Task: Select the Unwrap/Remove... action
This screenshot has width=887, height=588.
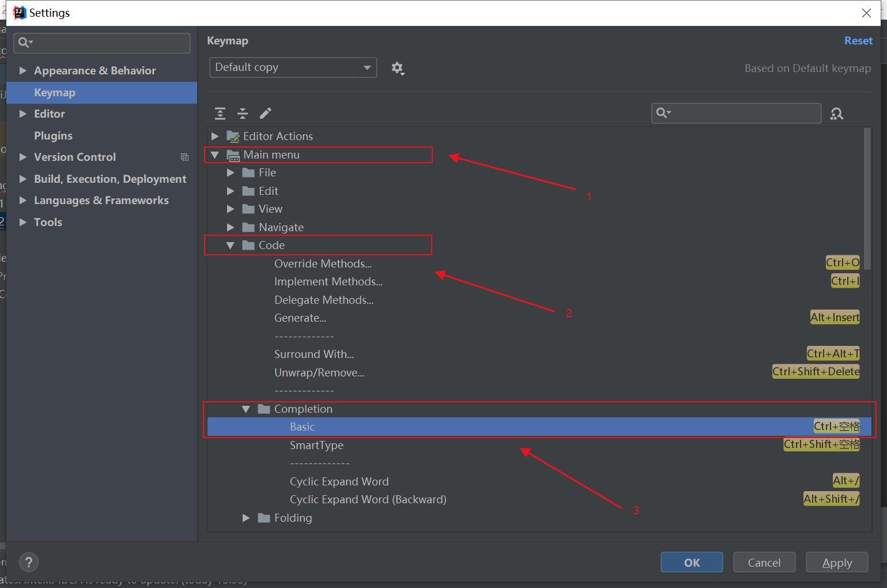Action: 319,373
